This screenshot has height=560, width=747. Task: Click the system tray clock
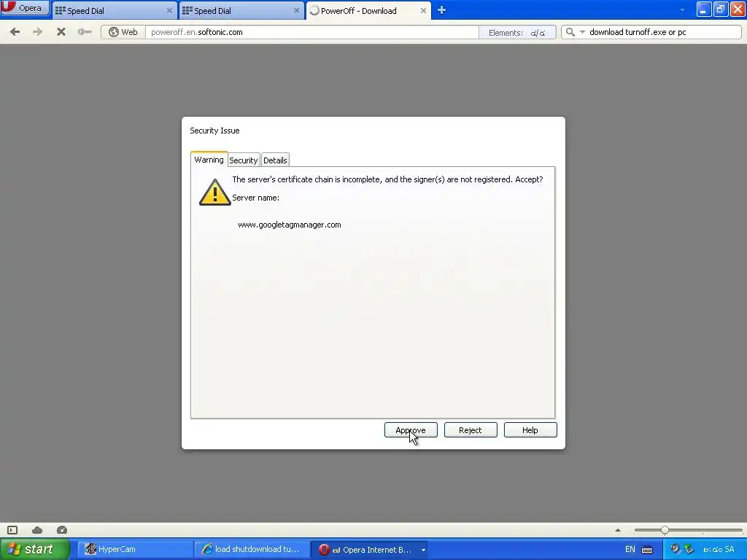point(719,549)
